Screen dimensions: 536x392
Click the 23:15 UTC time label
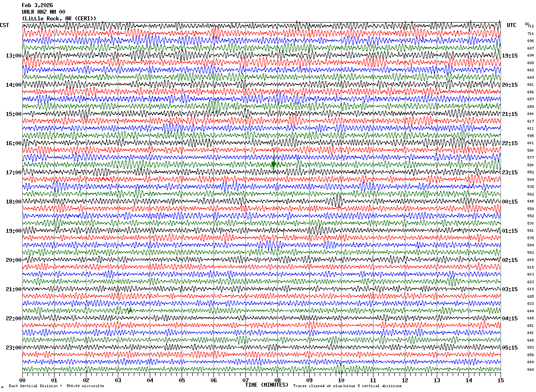click(510, 173)
